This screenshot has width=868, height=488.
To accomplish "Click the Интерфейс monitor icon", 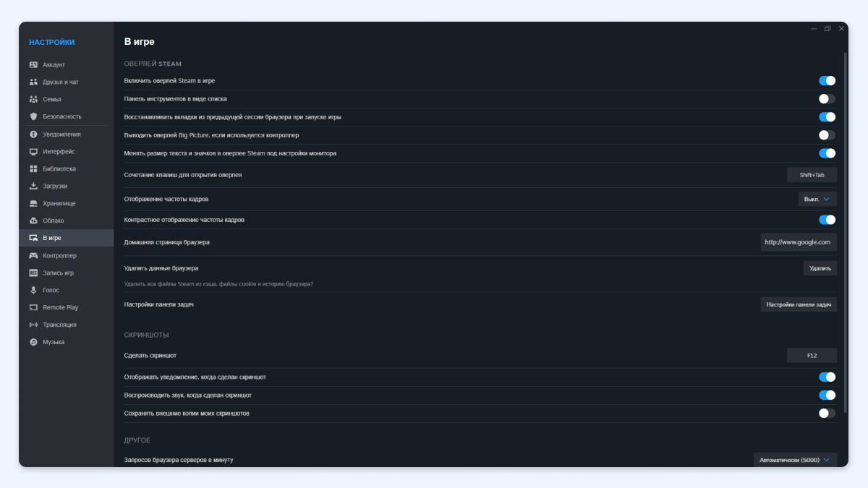I will coord(33,152).
